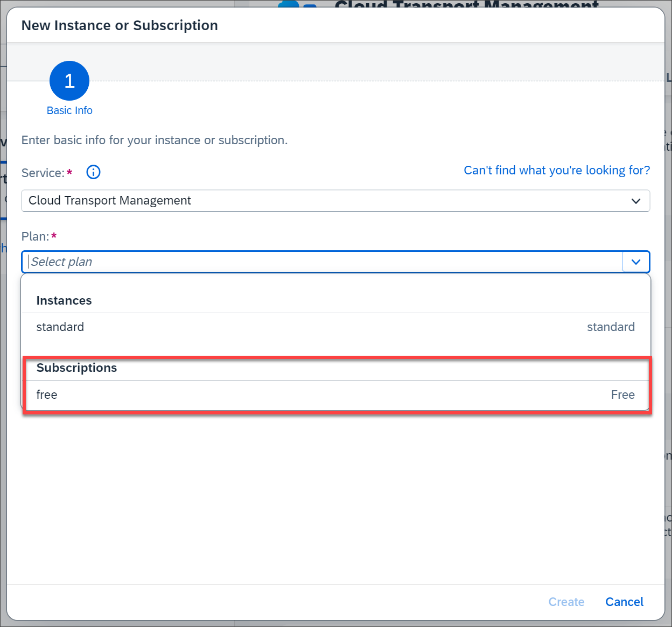Click the New Instance or Subscription title
672x627 pixels.
pyautogui.click(x=120, y=25)
